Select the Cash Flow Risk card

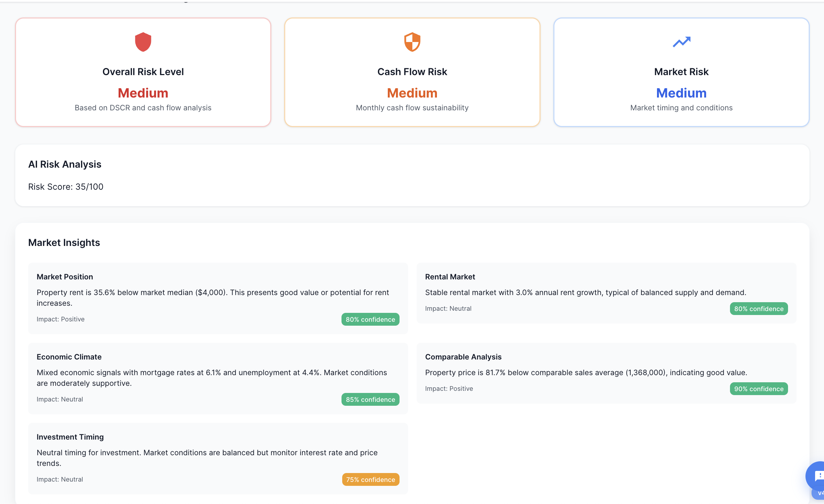pyautogui.click(x=412, y=71)
